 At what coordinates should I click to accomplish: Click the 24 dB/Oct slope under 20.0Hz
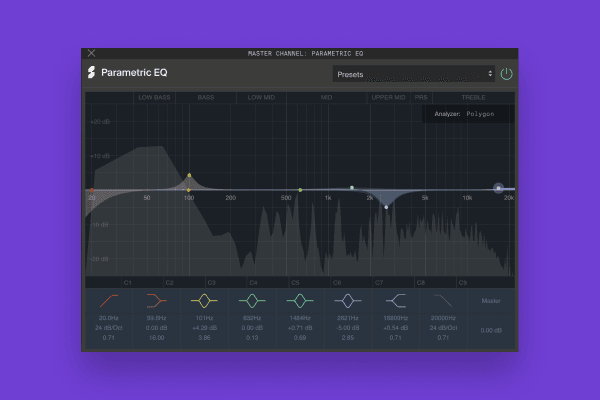click(x=109, y=328)
